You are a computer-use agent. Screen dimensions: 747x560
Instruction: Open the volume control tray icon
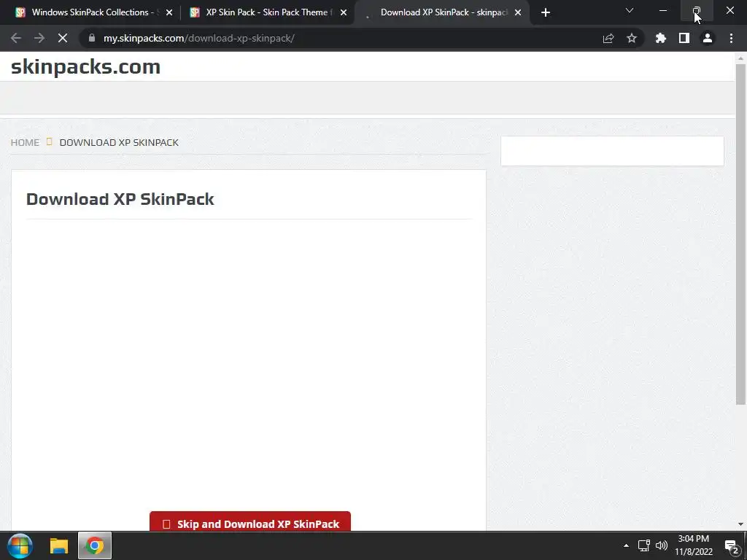[x=662, y=545]
